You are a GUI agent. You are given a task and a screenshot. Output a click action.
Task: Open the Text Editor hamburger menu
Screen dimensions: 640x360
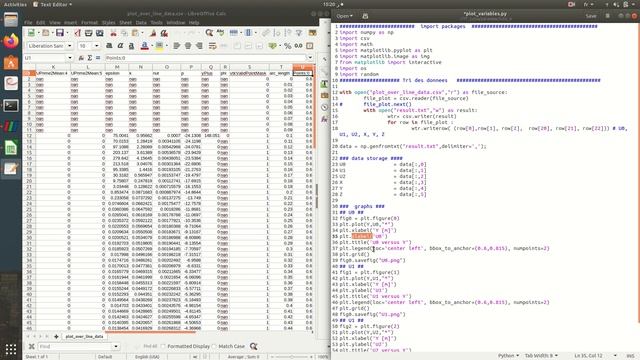click(x=607, y=16)
